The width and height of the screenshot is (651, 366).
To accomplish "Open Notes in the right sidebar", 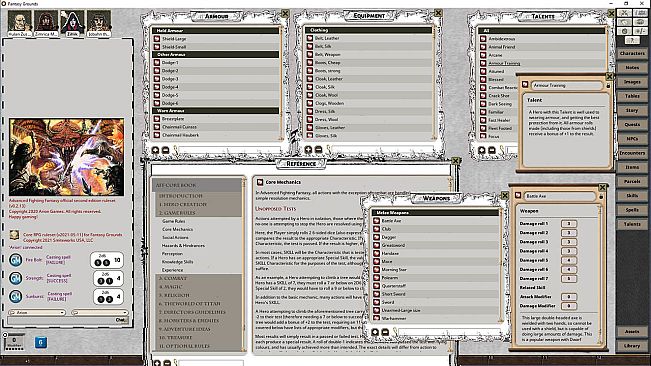I will coord(632,68).
